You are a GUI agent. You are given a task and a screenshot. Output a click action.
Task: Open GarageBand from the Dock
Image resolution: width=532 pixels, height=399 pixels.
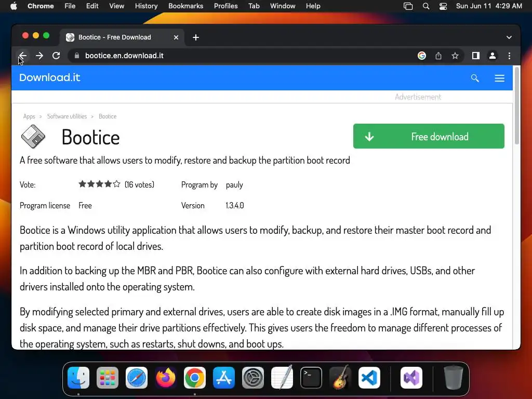point(340,378)
